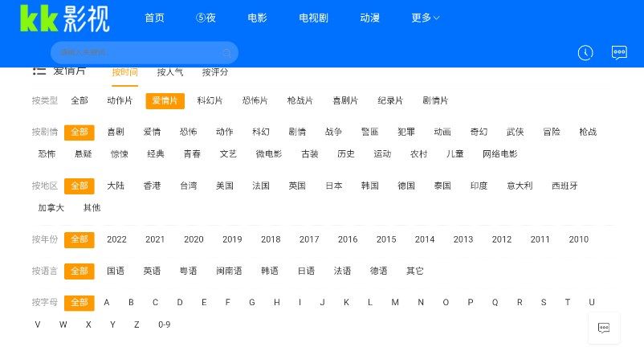Click the 爱情片 list heading icon
Screen dimensions: 644x351
click(x=39, y=71)
